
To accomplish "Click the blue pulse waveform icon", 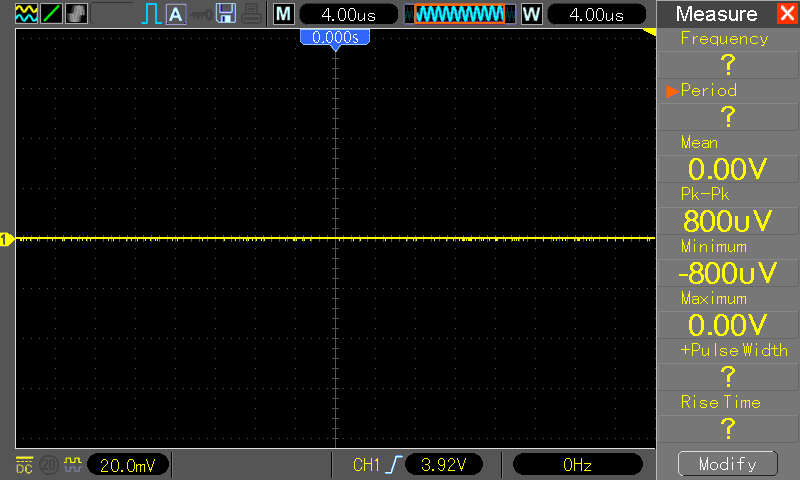I will (x=151, y=14).
